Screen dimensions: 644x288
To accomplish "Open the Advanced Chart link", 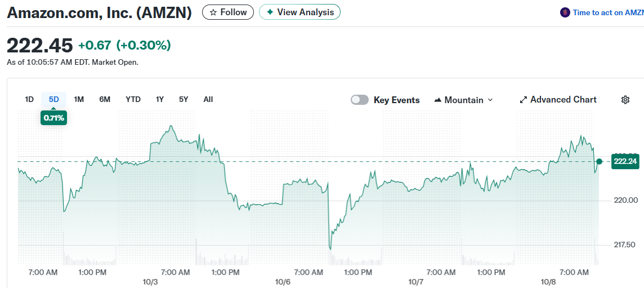I will tap(563, 100).
